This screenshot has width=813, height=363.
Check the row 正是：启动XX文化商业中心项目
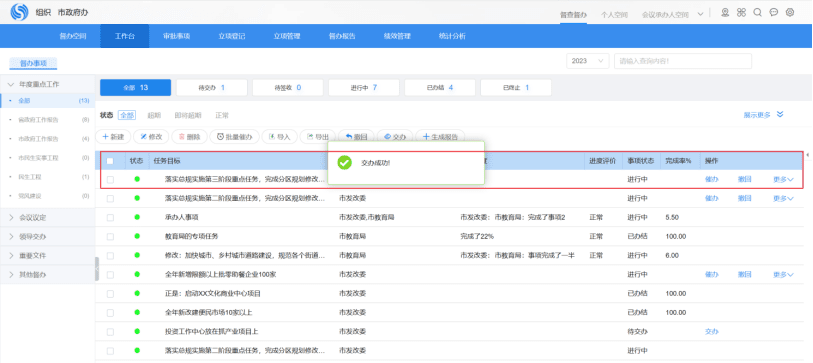tap(110, 294)
